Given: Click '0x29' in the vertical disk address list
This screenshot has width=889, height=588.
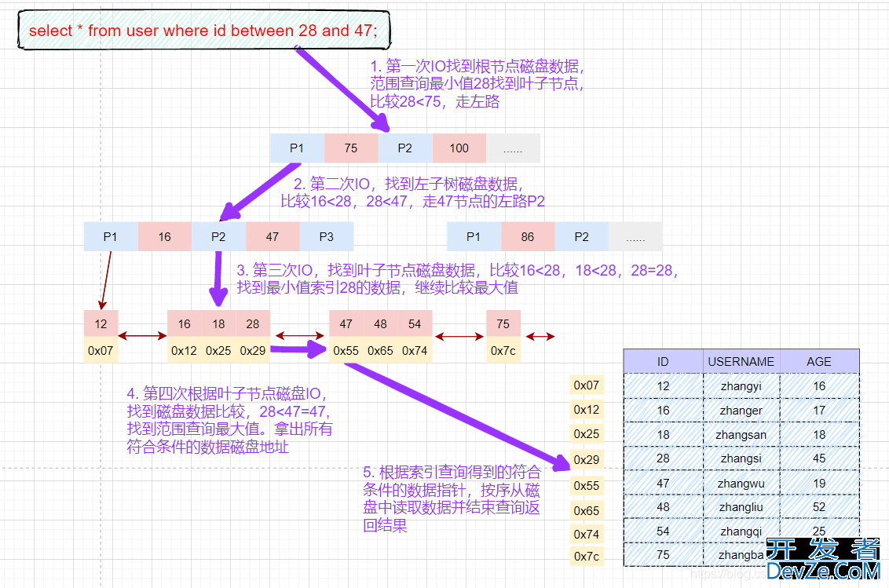Looking at the screenshot, I should point(587,459).
